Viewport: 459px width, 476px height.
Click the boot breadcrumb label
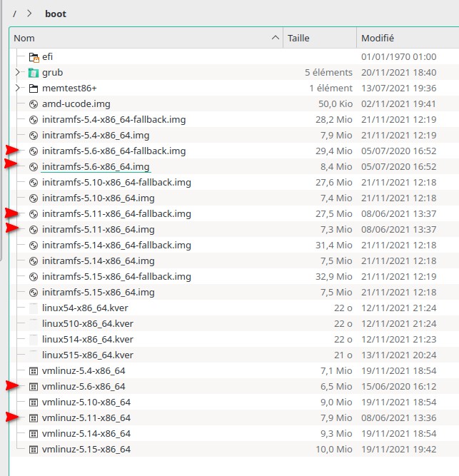point(56,14)
